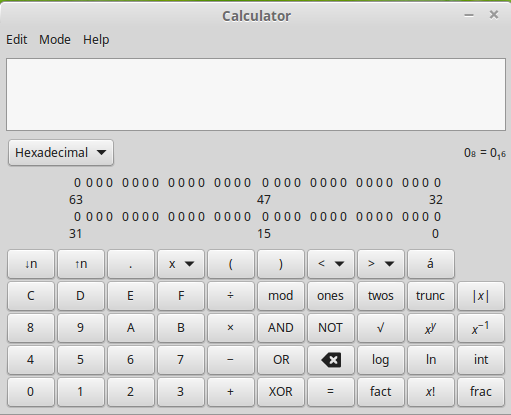Click the calculator display entry field
This screenshot has height=415, width=511.
pos(256,94)
